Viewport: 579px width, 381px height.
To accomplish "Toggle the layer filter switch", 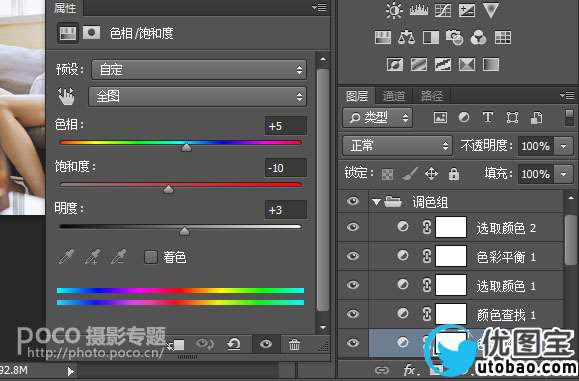I will point(569,118).
